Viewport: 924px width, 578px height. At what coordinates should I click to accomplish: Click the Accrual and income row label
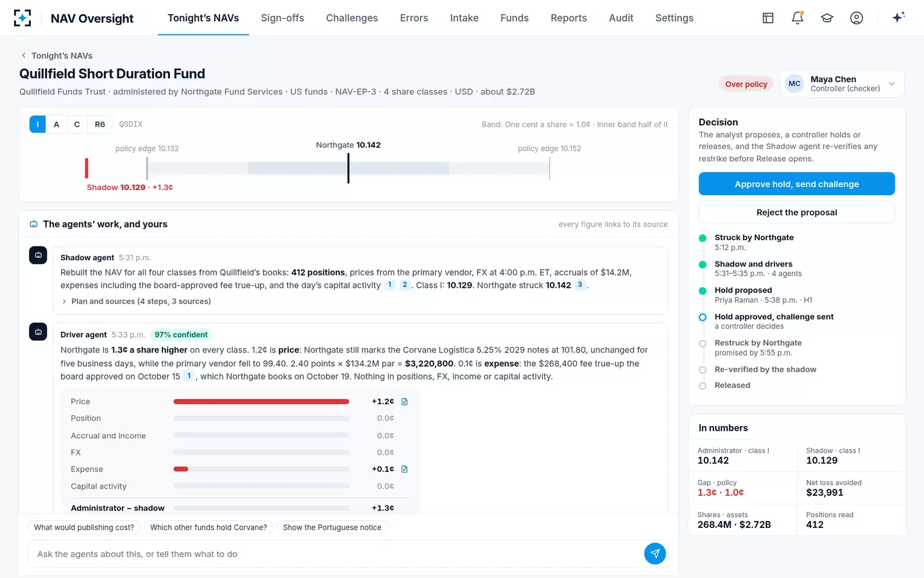pyautogui.click(x=108, y=435)
